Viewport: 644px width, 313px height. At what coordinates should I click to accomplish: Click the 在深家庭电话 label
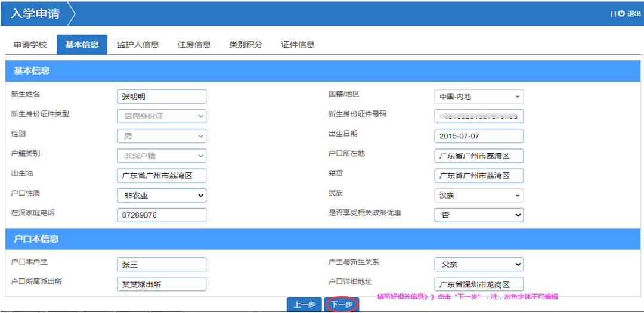33,213
